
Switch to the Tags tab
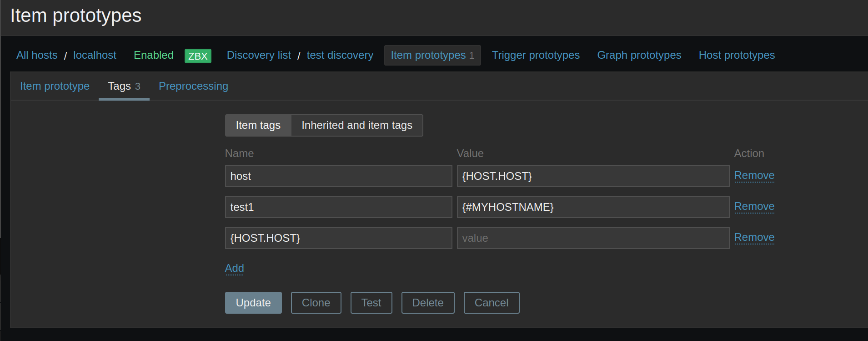pos(124,86)
